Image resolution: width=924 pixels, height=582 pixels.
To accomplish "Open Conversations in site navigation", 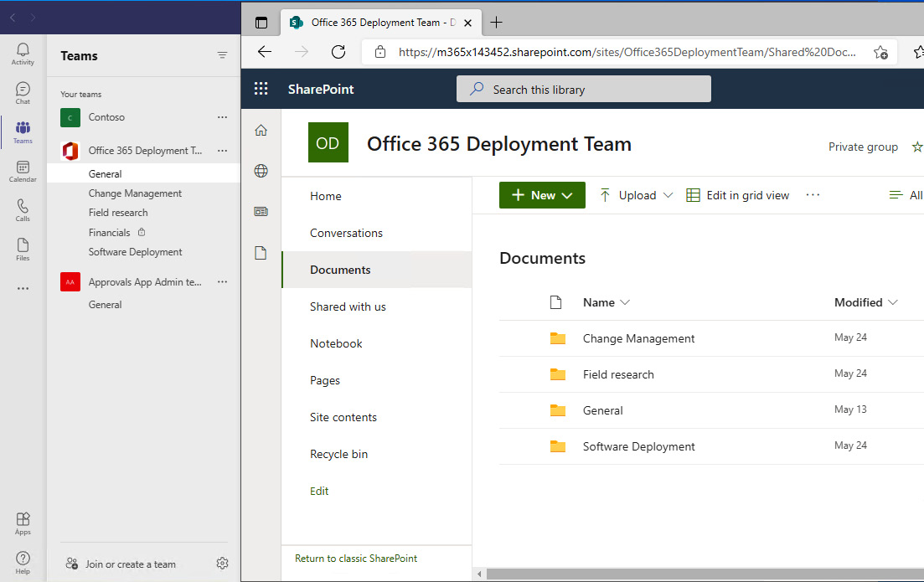I will point(346,234).
